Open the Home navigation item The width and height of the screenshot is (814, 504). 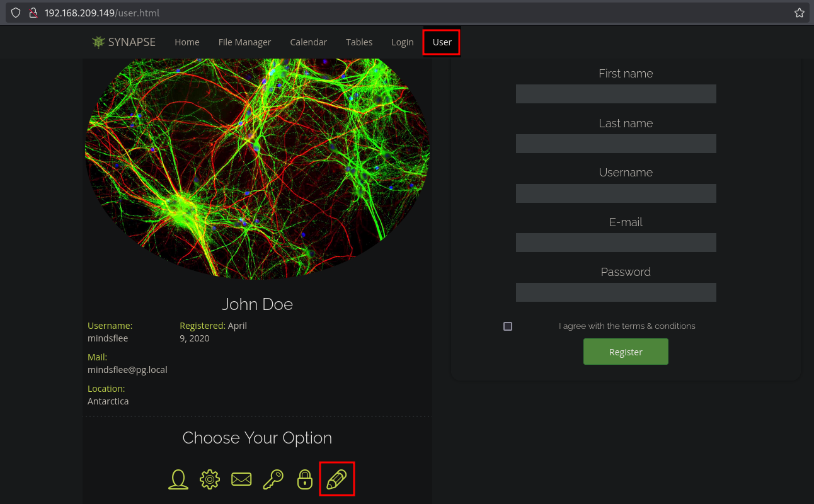point(187,42)
